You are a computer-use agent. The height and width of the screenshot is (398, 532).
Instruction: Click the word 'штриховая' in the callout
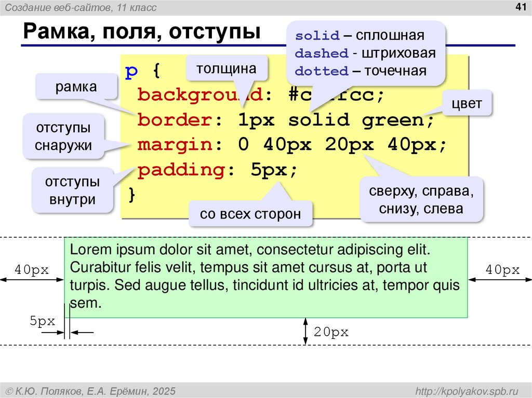pyautogui.click(x=398, y=53)
